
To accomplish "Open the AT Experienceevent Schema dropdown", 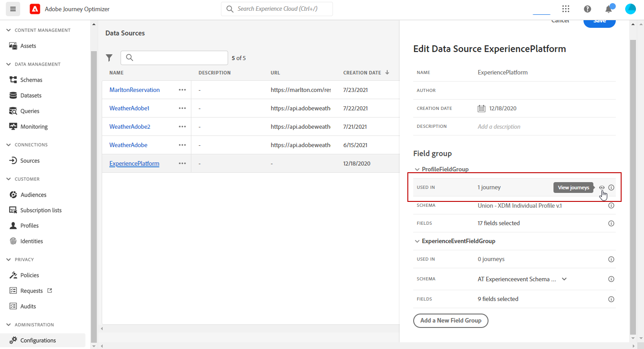I will coord(564,279).
